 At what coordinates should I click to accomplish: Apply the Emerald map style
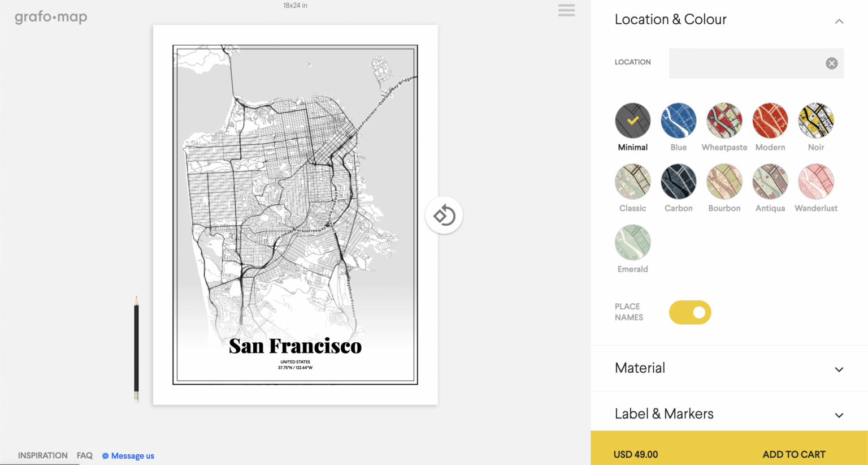(632, 243)
